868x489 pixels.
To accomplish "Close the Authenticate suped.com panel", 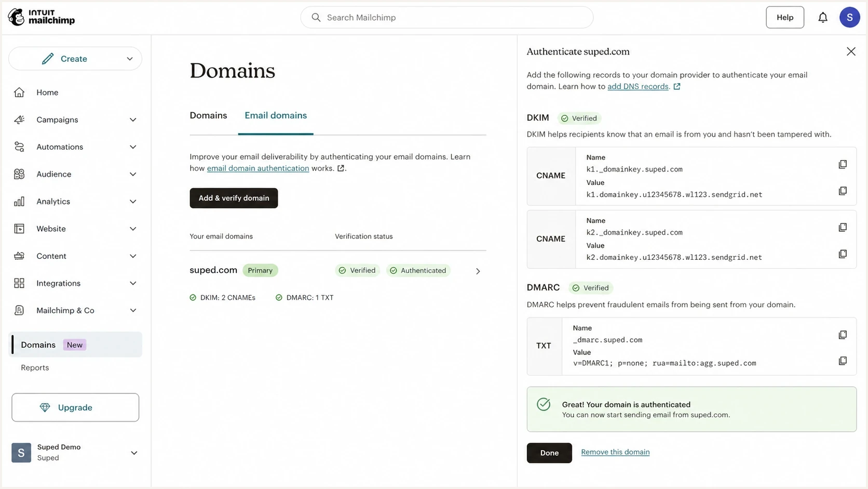I will (x=851, y=51).
